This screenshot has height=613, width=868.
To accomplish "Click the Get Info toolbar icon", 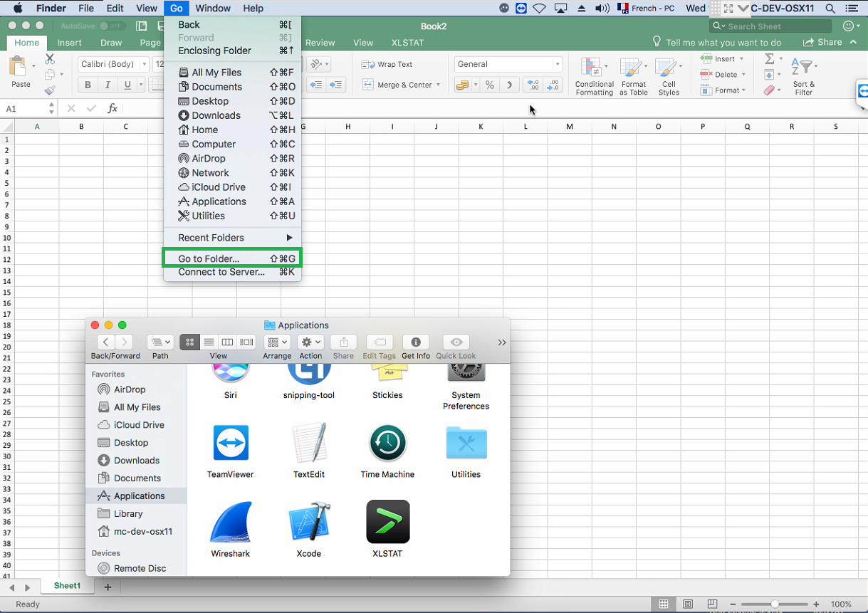I will pos(415,342).
